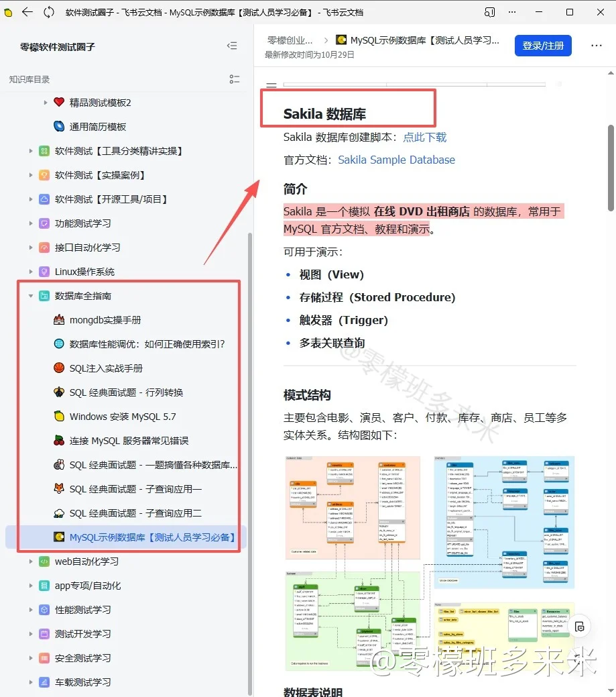The height and width of the screenshot is (697, 616).
Task: Collapse the sidebar with the collapse toggle
Action: coord(232,46)
